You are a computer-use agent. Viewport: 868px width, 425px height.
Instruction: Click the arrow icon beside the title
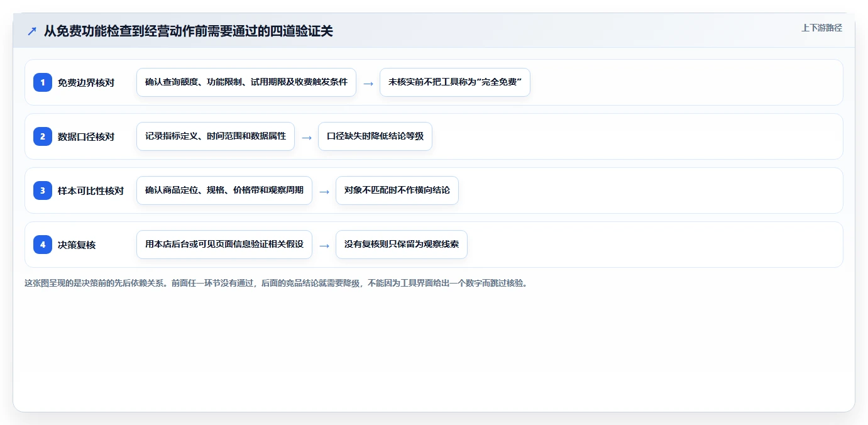(x=32, y=31)
